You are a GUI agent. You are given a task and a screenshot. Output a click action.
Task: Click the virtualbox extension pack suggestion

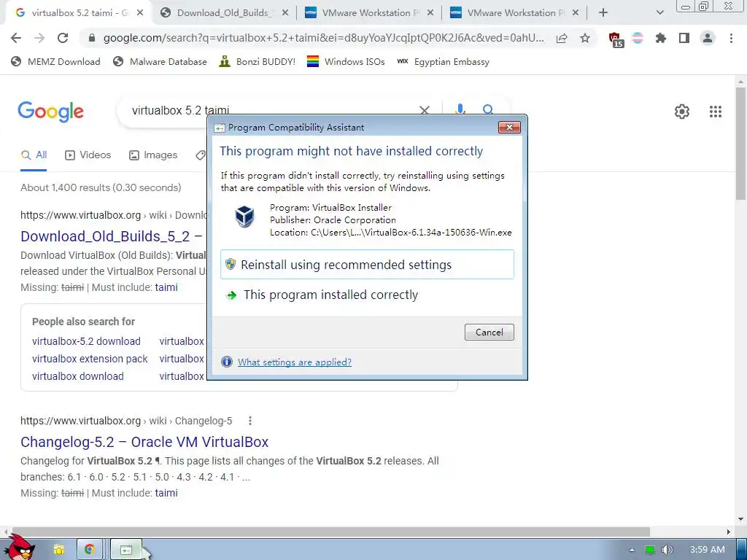click(90, 359)
